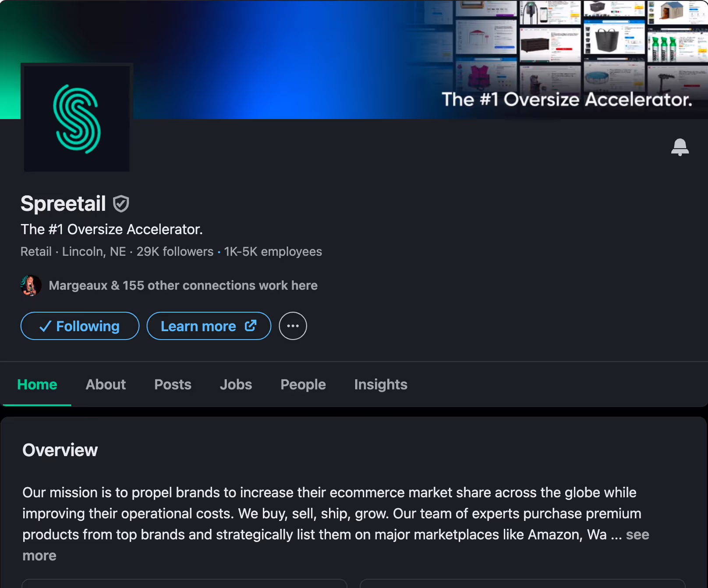Screen dimensions: 708x588
Task: Click the Oversize Accelerator banner image
Action: [354, 60]
